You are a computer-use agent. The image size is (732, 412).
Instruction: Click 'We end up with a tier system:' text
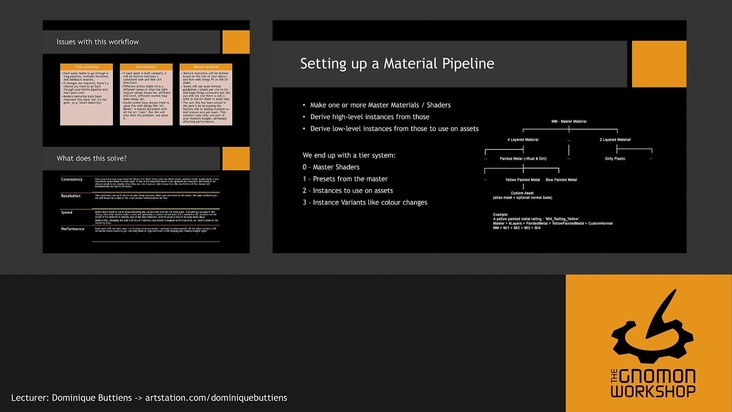tap(349, 155)
